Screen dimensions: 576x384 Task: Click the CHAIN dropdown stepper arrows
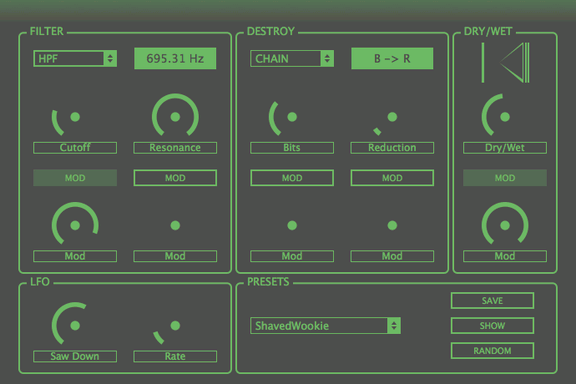(x=327, y=58)
